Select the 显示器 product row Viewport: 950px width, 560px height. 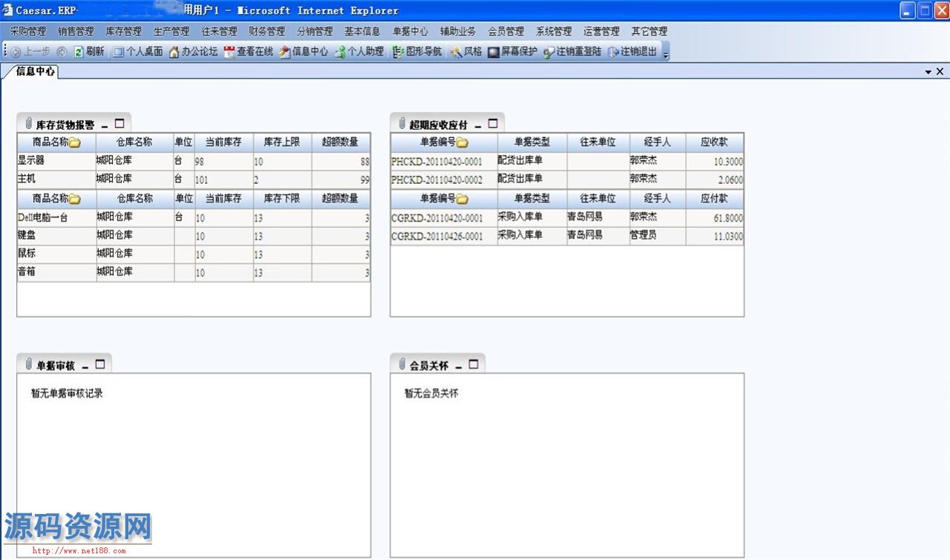(x=194, y=161)
